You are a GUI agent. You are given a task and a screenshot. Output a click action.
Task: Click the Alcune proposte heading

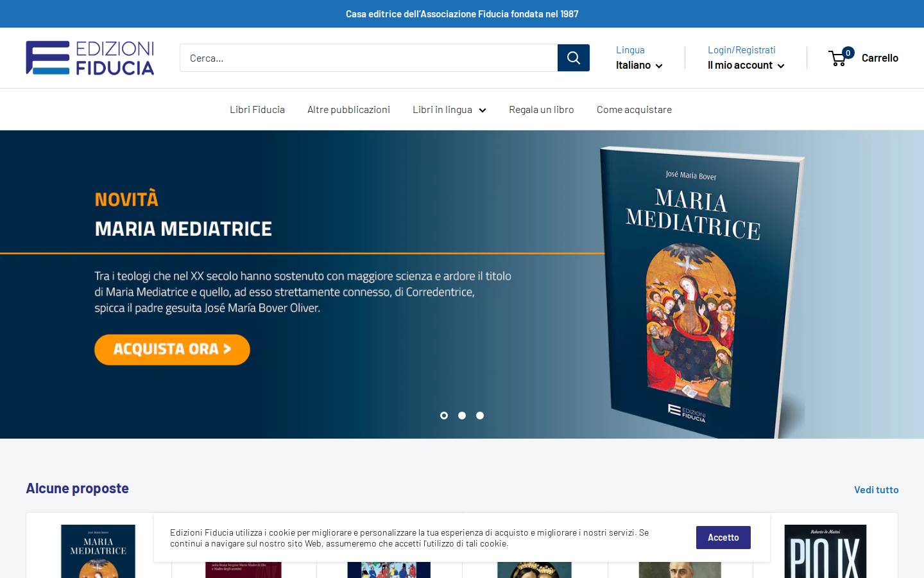click(x=77, y=488)
